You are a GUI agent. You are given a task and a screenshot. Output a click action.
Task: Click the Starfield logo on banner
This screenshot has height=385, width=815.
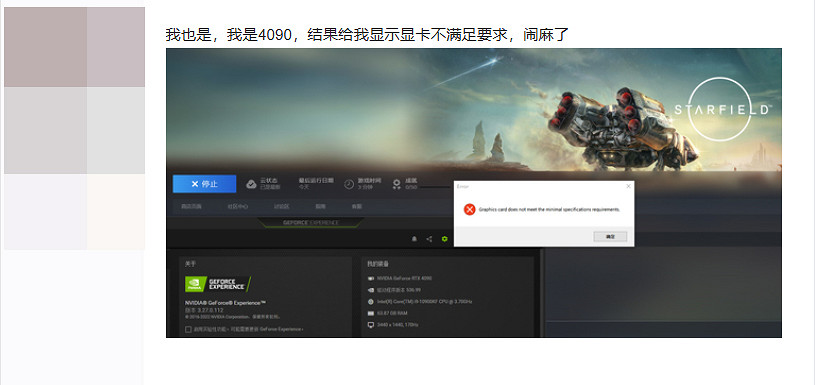(x=723, y=109)
